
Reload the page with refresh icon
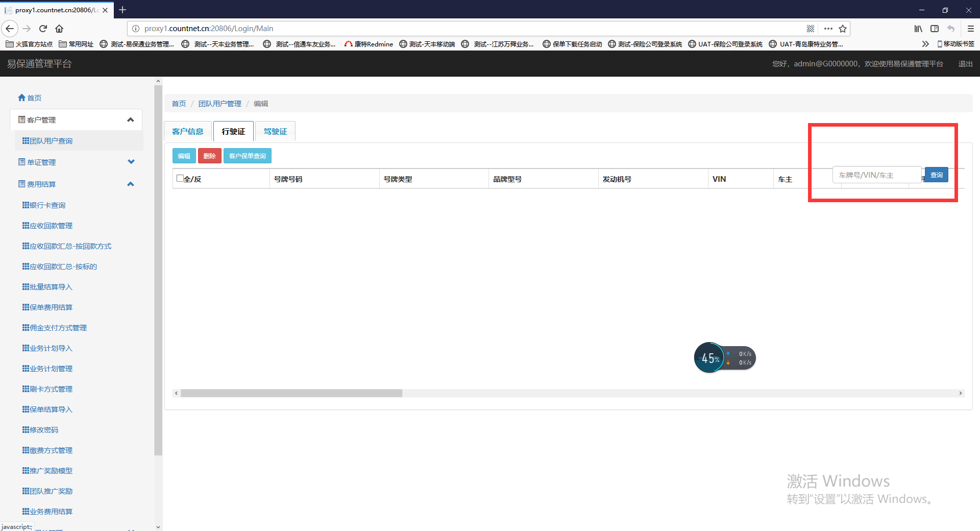pyautogui.click(x=43, y=29)
